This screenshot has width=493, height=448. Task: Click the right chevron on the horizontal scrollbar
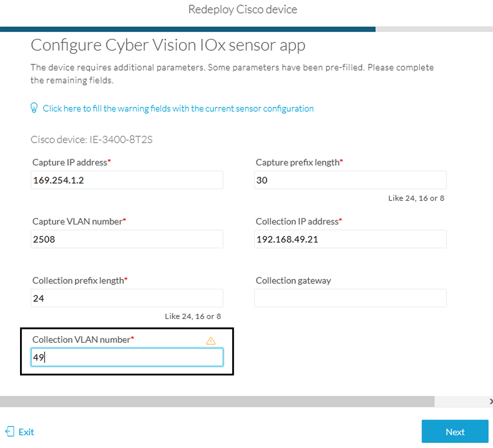[x=490, y=402]
